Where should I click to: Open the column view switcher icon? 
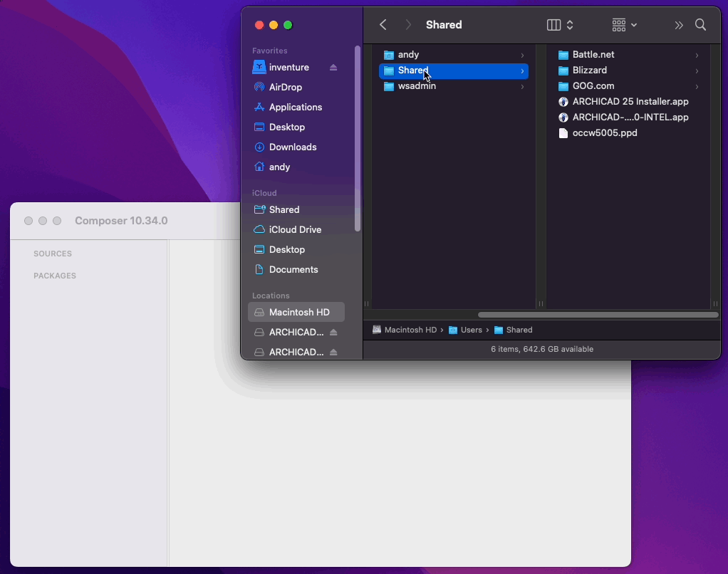(560, 25)
